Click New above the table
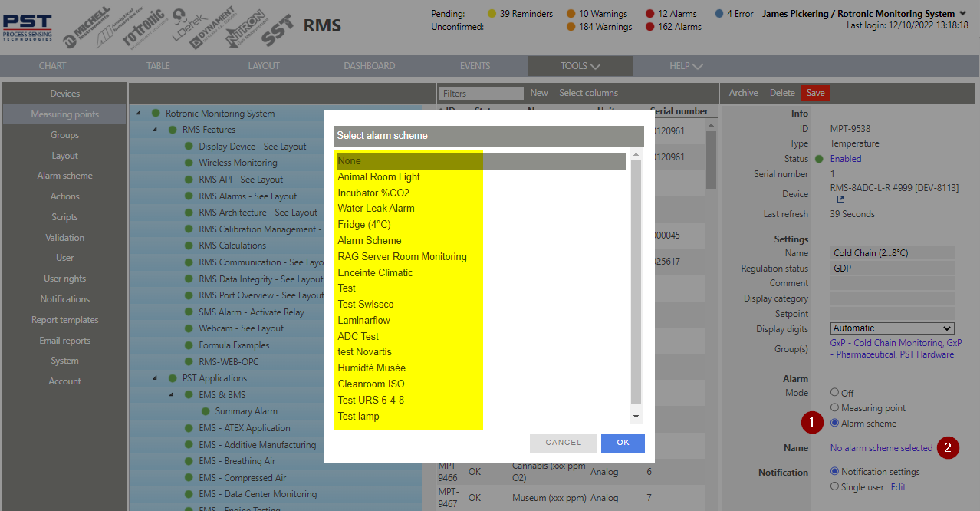This screenshot has height=511, width=980. tap(539, 93)
